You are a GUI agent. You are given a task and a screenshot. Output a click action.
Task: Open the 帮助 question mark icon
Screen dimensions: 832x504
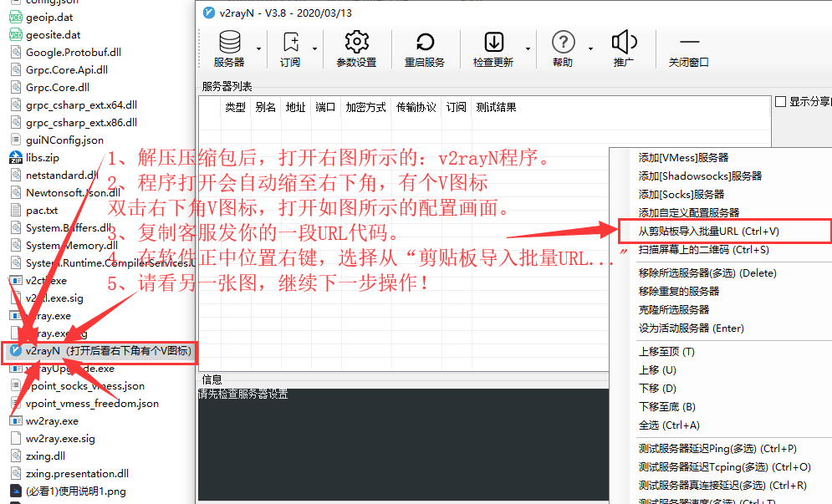pyautogui.click(x=563, y=42)
